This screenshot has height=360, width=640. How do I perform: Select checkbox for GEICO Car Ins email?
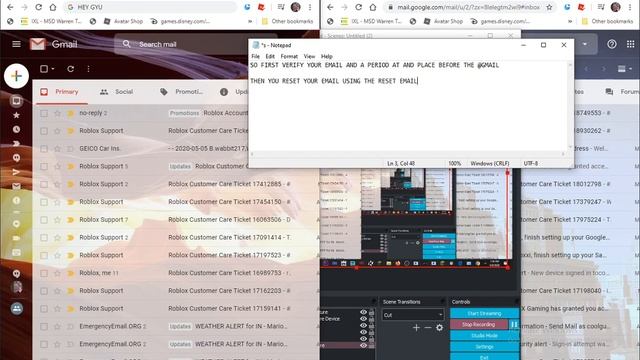pos(44,149)
